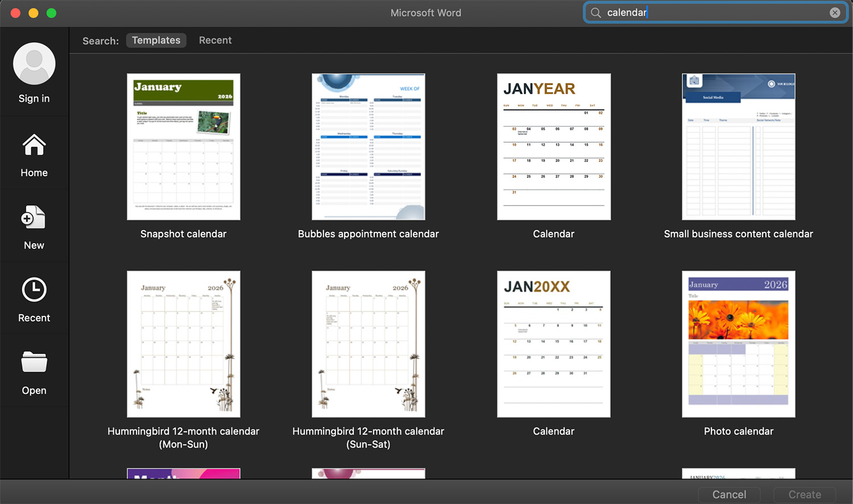Open the Photo calendar template
The height and width of the screenshot is (504, 853).
738,343
